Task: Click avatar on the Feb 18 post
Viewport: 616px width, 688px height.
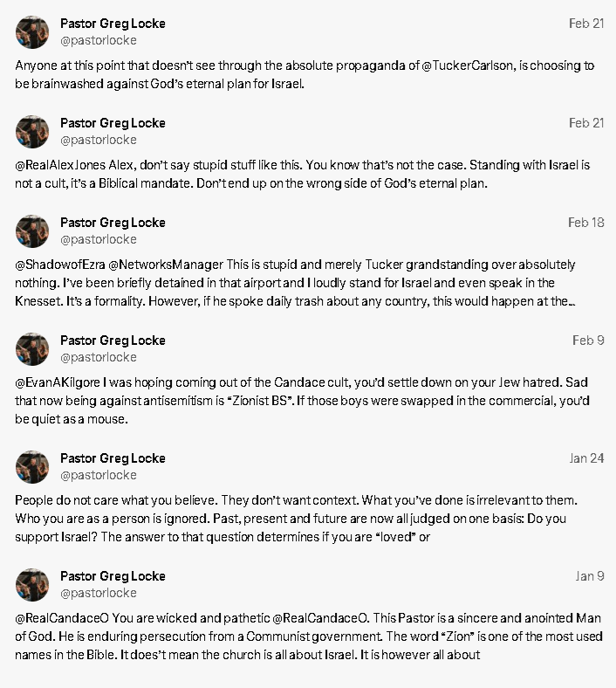Action: click(x=32, y=231)
